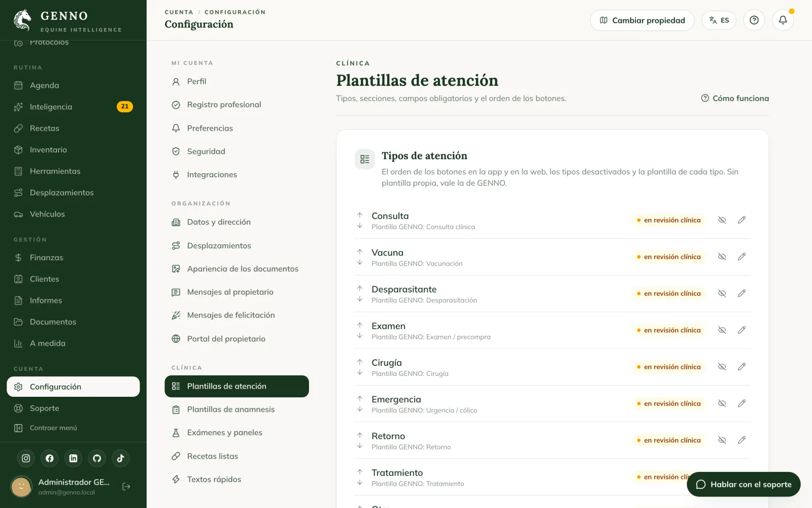Screen dimensions: 812x508
Task: Hide the Examen attention type
Action: pyautogui.click(x=722, y=330)
